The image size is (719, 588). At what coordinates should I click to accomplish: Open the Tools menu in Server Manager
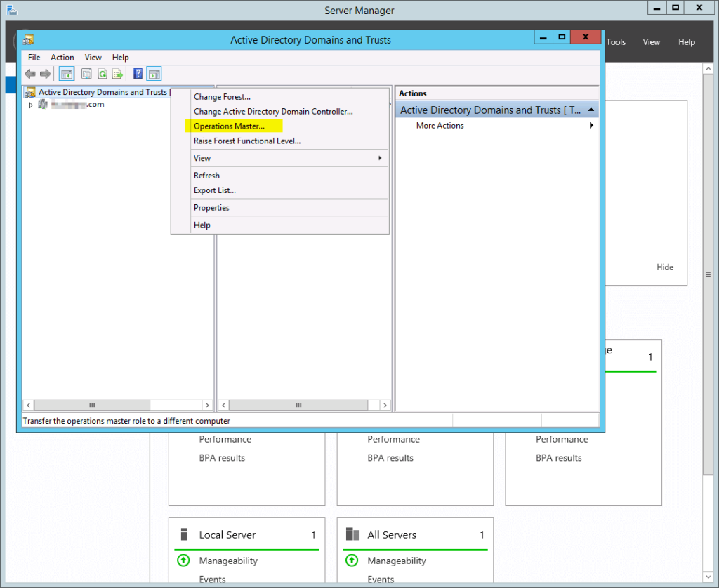click(x=616, y=41)
